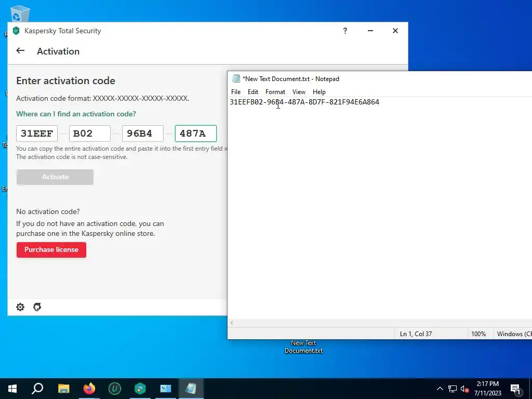Open Notepad File menu
Viewport: 532px width, 399px height.
tap(236, 92)
